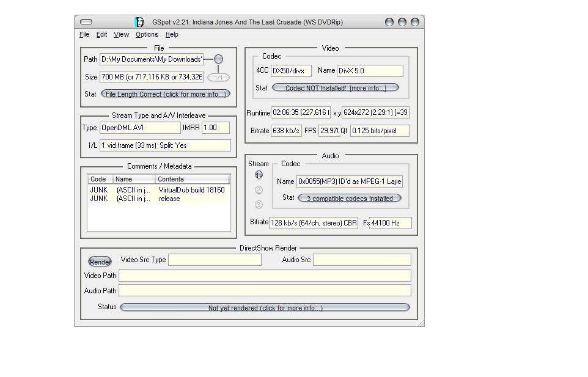The width and height of the screenshot is (588, 377).
Task: Select audio stream 2 radio button
Action: 259,190
